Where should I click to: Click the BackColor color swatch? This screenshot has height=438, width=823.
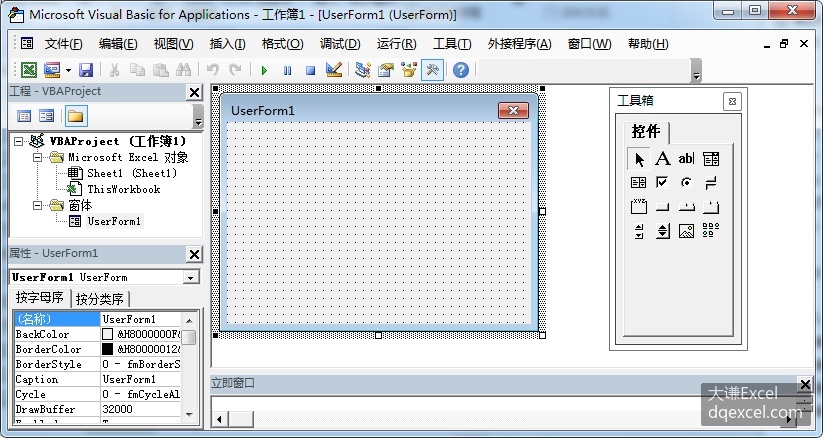pyautogui.click(x=108, y=334)
